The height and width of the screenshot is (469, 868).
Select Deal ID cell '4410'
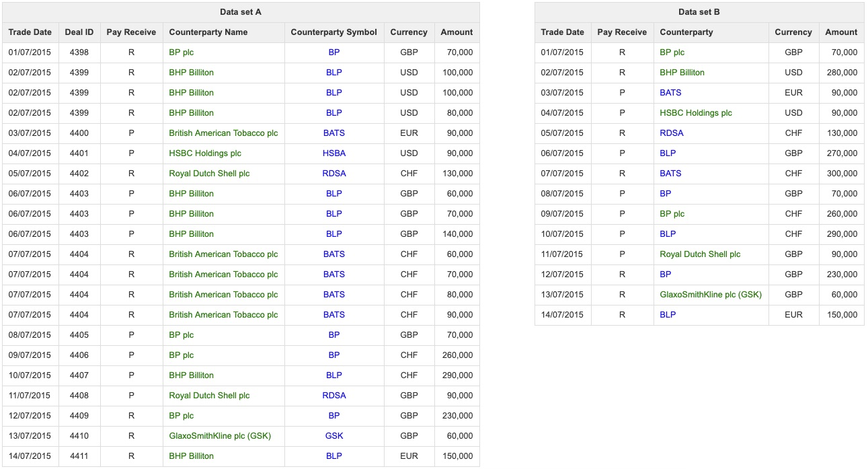pyautogui.click(x=79, y=436)
